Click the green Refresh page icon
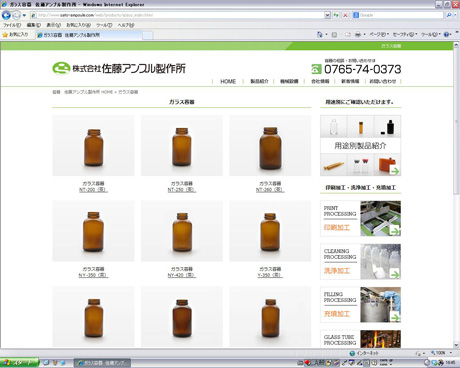This screenshot has width=460, height=368. pyautogui.click(x=336, y=15)
